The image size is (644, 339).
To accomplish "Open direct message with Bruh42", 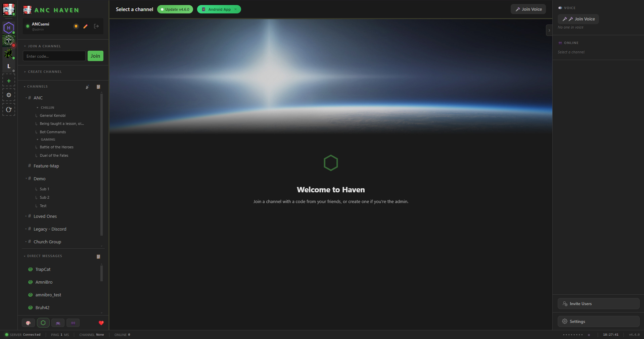I will point(42,308).
